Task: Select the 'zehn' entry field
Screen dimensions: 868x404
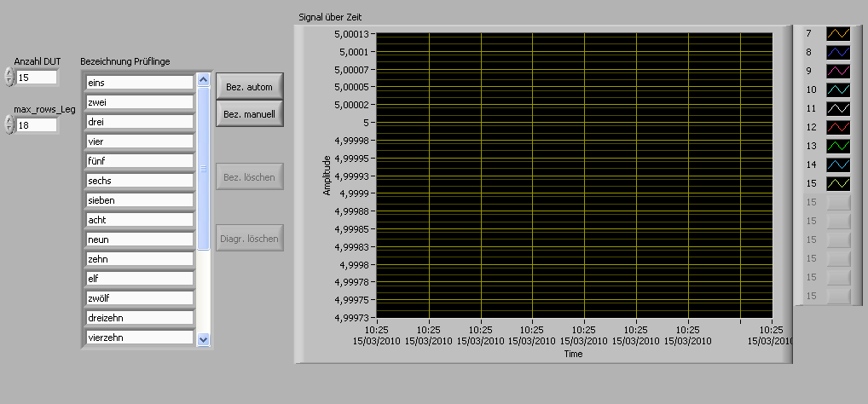Action: 139,259
